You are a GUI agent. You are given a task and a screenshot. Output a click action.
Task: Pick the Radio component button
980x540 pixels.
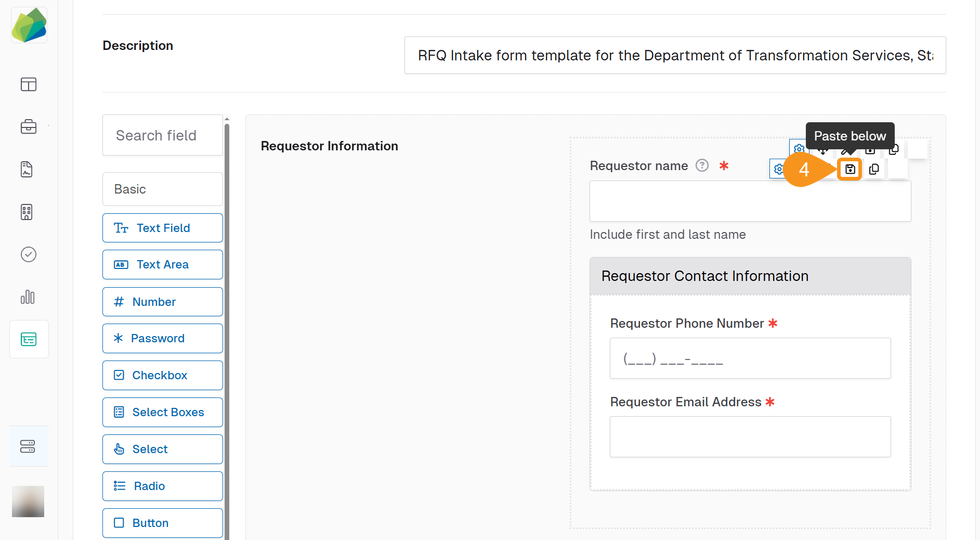[x=162, y=486]
